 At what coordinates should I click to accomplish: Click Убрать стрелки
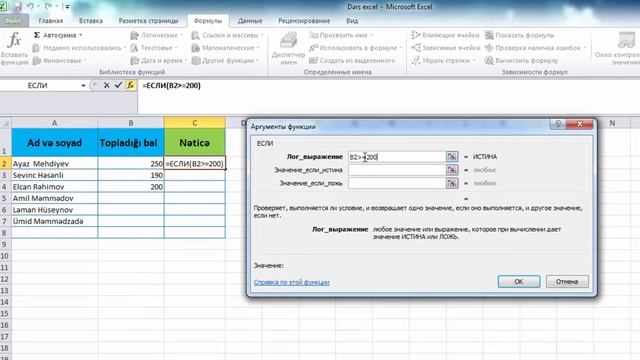[443, 60]
